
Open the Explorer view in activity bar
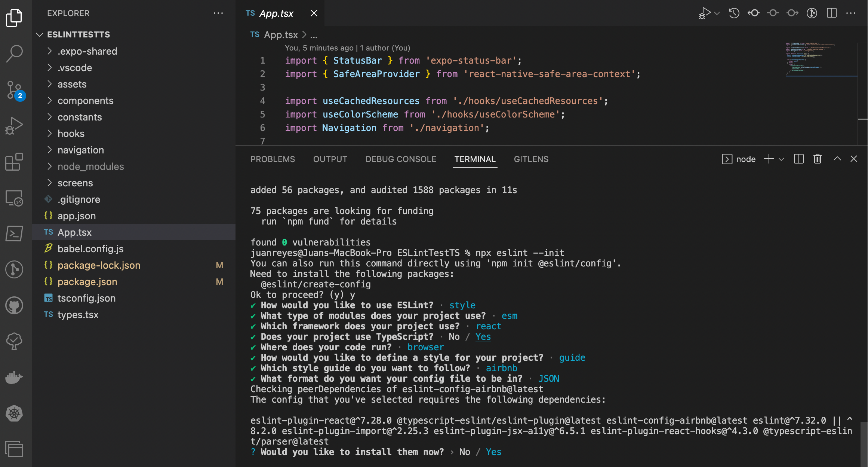click(14, 18)
